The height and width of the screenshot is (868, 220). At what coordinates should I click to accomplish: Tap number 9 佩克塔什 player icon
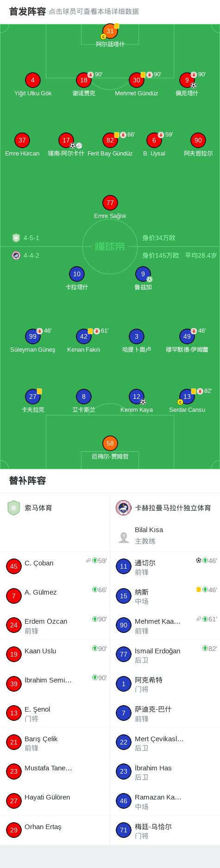(x=187, y=80)
